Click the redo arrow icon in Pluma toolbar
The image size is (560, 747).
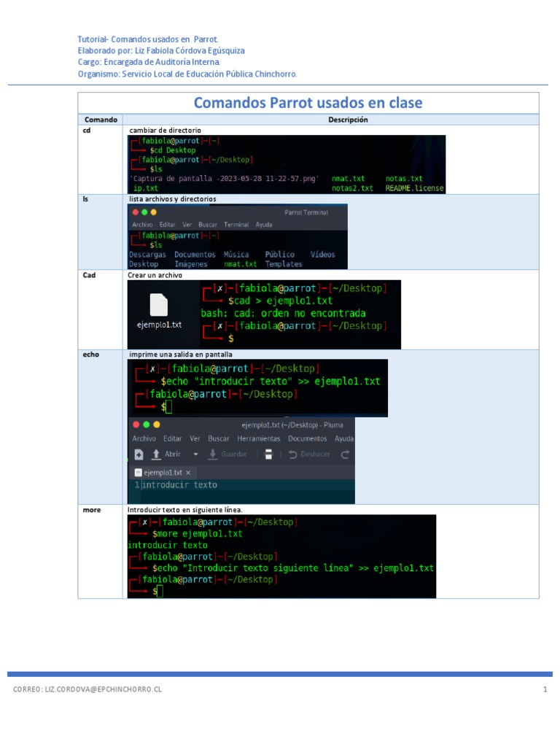(345, 454)
